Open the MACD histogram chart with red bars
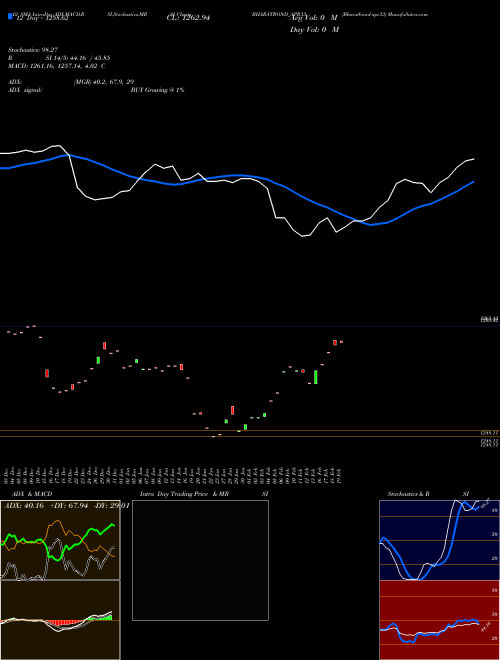500x660 pixels. coord(60,620)
